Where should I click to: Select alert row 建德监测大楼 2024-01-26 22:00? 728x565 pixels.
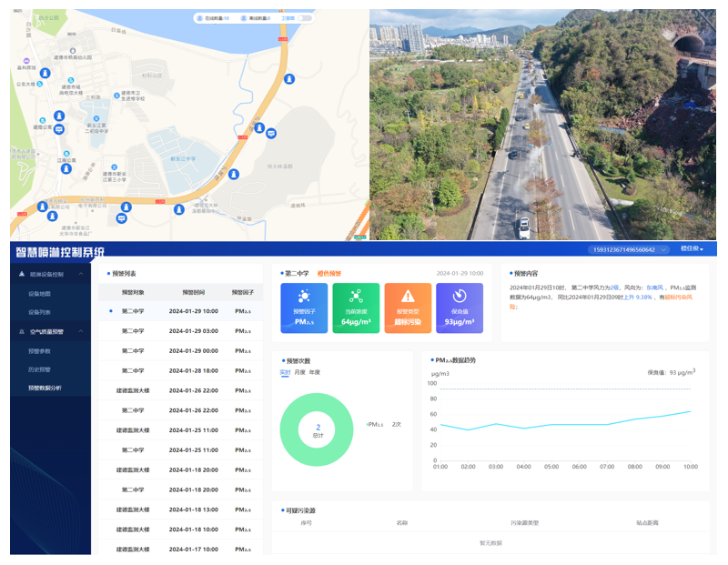click(x=180, y=391)
